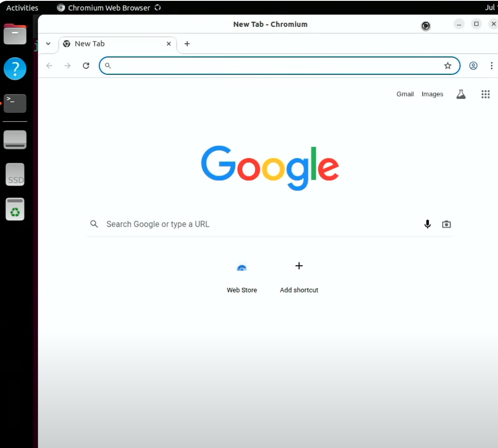This screenshot has width=498, height=448.
Task: Click the Chromium icon in the title bar
Action: pos(426,26)
